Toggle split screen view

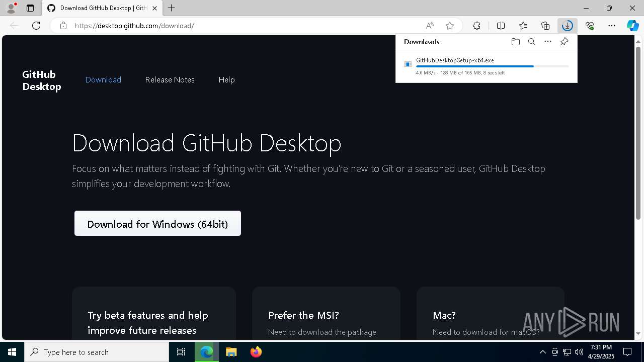click(x=501, y=26)
